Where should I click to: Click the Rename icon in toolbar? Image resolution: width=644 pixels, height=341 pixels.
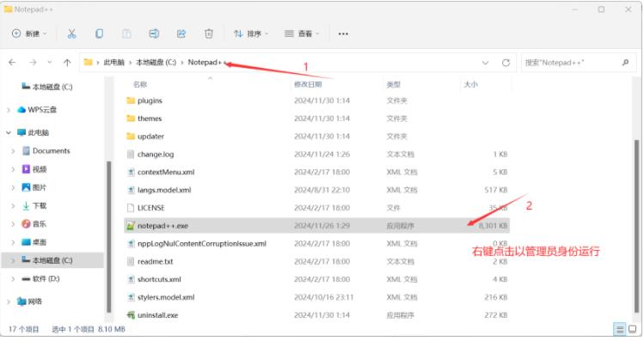click(154, 33)
